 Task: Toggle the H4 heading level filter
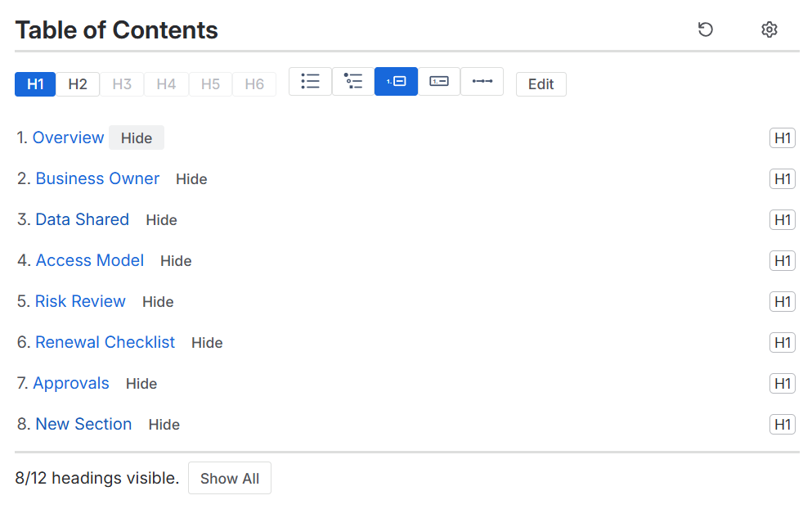[166, 84]
